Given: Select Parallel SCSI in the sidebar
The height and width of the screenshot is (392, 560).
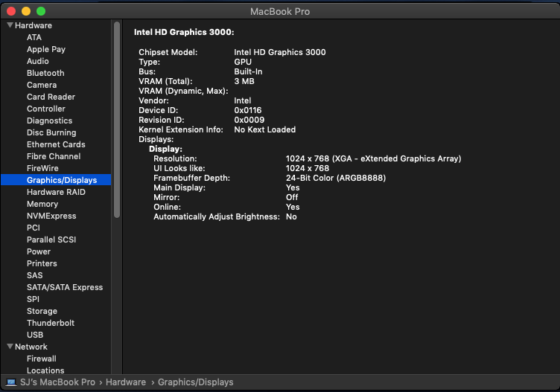Looking at the screenshot, I should [x=51, y=240].
